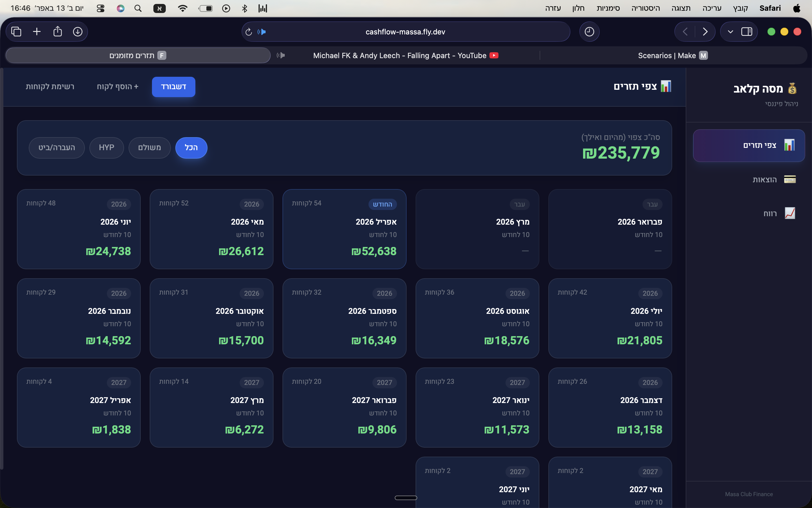Open a new Safari tab
Image resolution: width=812 pixels, height=508 pixels.
click(x=37, y=32)
